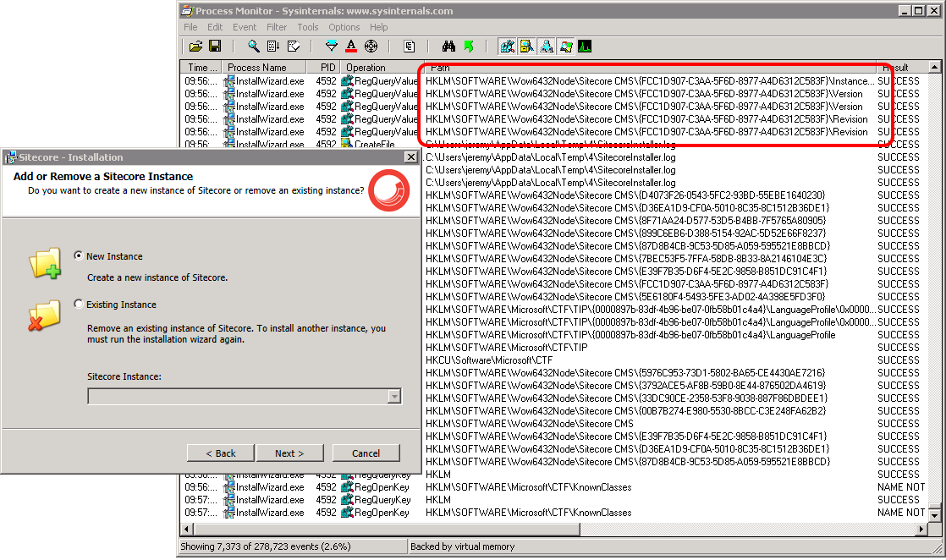Image resolution: width=946 pixels, height=560 pixels.
Task: Toggle Show Registry Activity button
Action: pos(508,47)
